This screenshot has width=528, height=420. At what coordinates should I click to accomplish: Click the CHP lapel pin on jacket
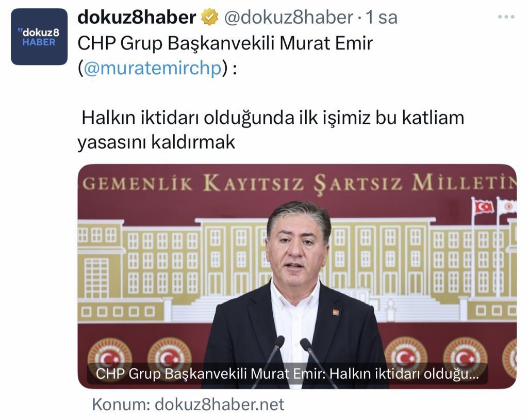click(x=336, y=312)
